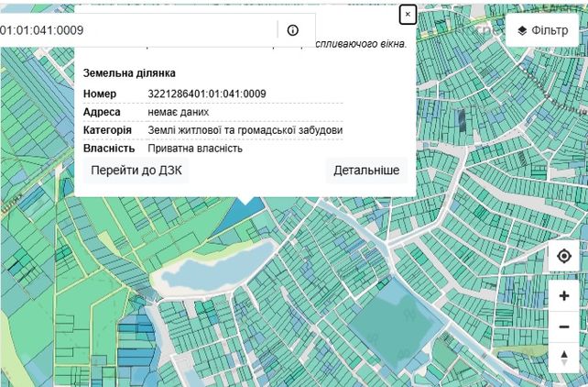Zoom out with the minus button
The image size is (588, 387).
click(564, 327)
